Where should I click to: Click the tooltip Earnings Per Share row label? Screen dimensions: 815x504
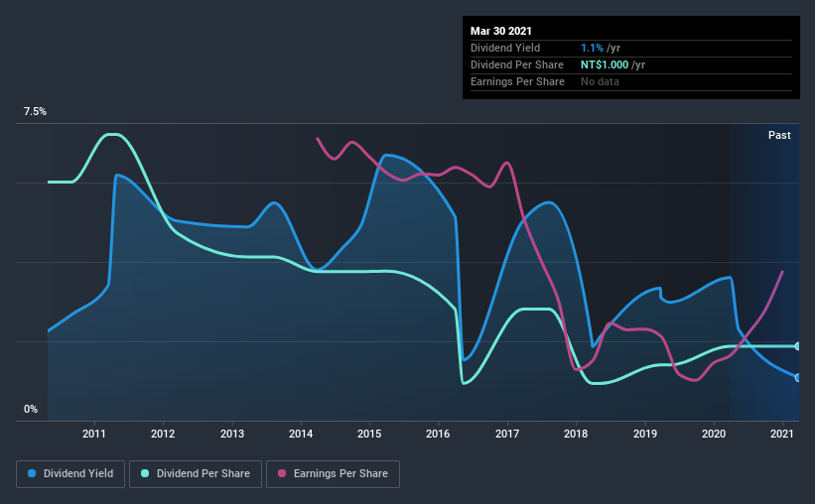click(x=518, y=81)
